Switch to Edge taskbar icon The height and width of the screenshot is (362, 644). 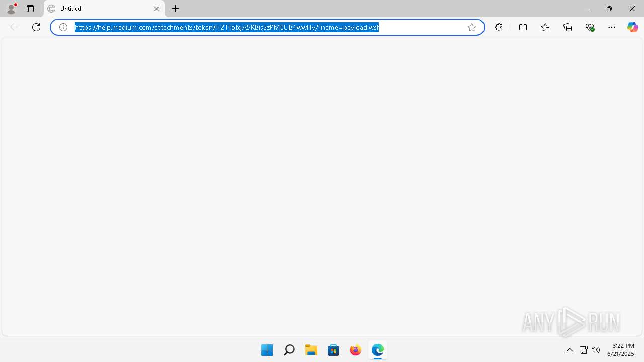click(378, 350)
